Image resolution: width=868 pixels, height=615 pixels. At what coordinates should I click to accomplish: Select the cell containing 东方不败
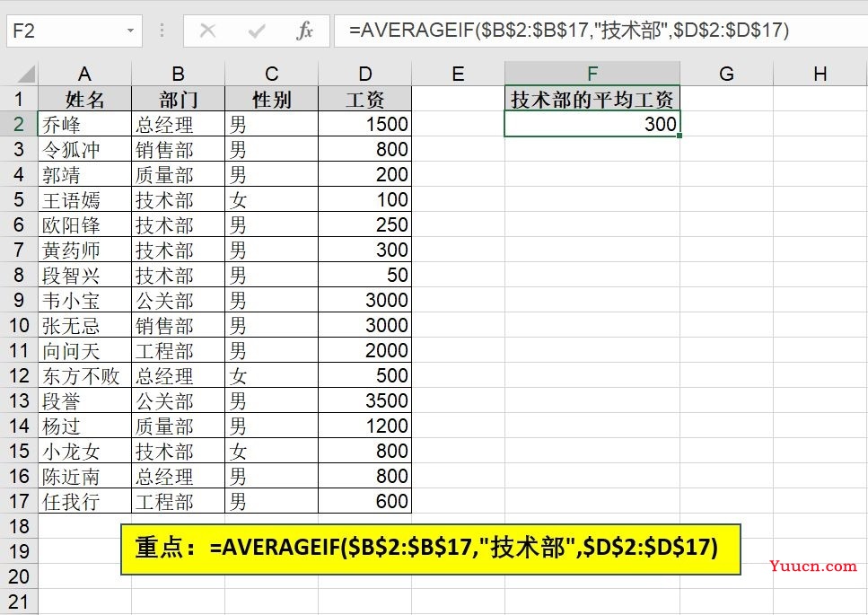click(84, 375)
